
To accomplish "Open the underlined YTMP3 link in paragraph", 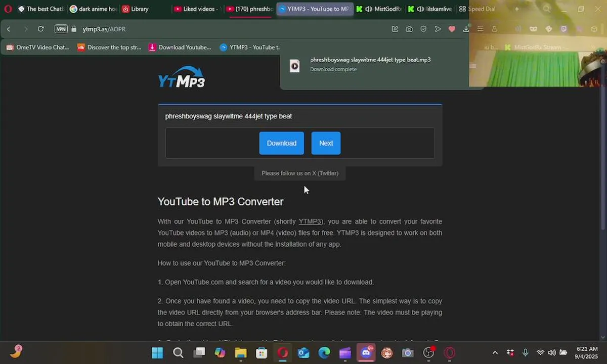I will (x=310, y=221).
